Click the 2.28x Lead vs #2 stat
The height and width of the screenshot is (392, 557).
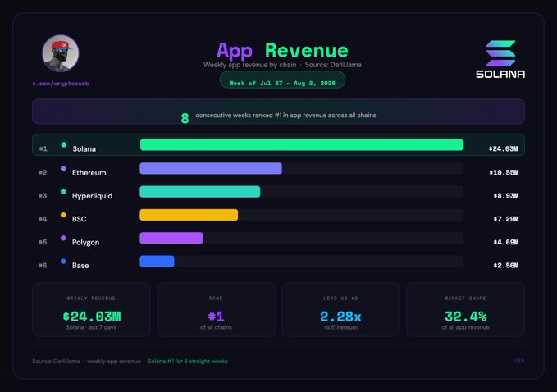tap(340, 317)
